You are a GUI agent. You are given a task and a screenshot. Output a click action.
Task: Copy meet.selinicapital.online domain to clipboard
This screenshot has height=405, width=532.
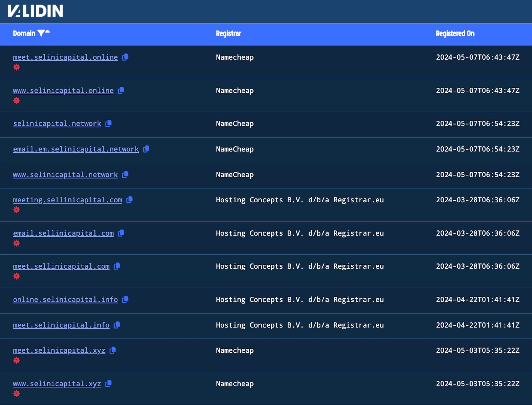tap(125, 57)
